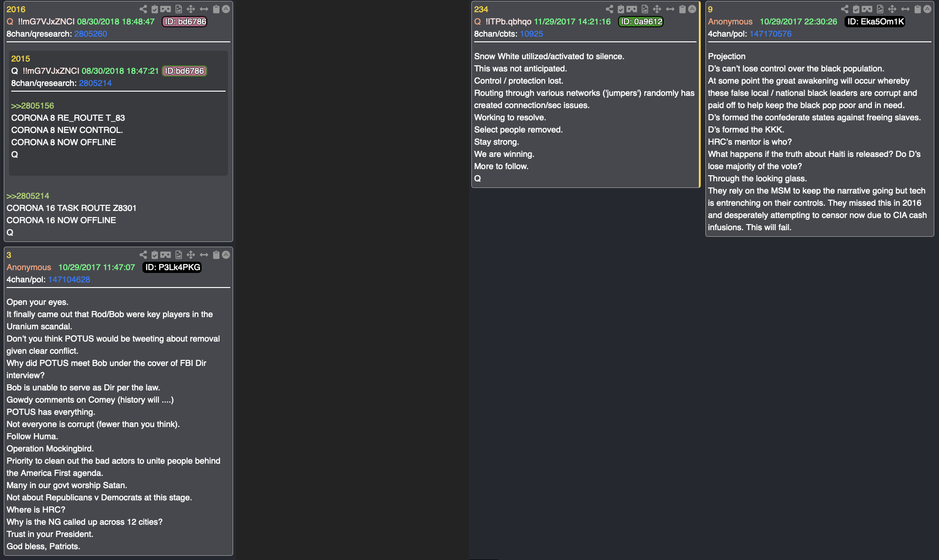Screen dimensions: 939x560
Task: Click the plain clipboard icon on post 2016
Action: click(216, 9)
